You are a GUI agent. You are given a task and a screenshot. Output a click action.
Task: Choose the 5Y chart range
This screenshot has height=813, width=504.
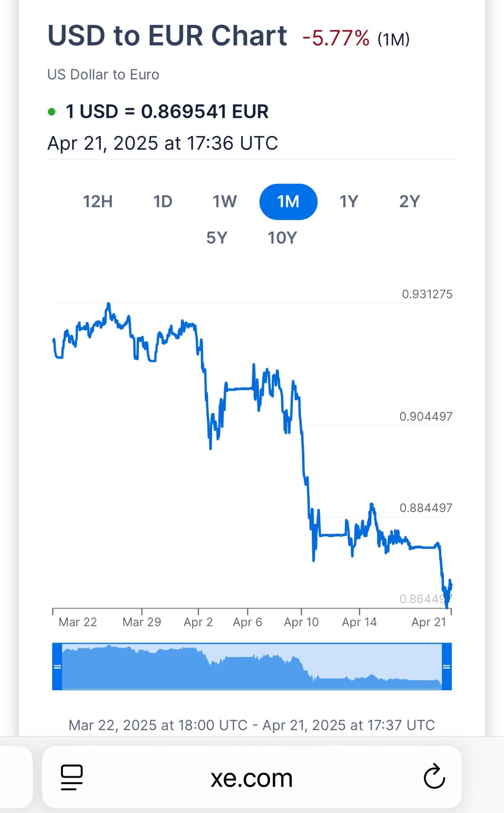click(x=217, y=238)
